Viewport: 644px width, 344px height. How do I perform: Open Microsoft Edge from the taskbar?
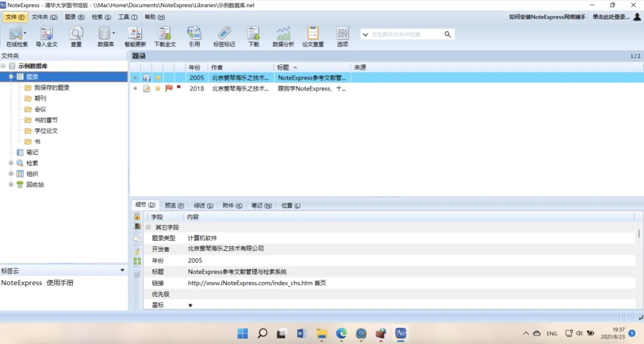341,333
